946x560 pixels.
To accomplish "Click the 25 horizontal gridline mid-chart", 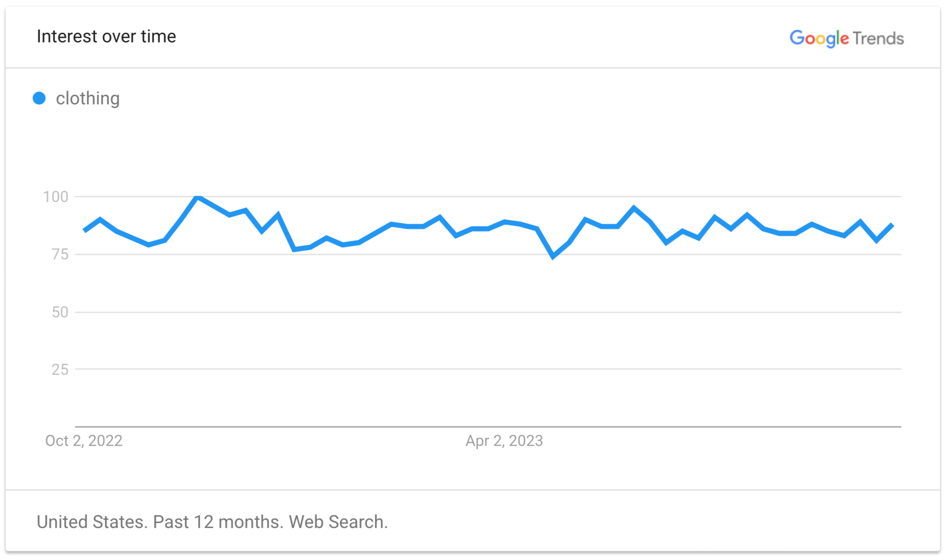I will tap(488, 369).
